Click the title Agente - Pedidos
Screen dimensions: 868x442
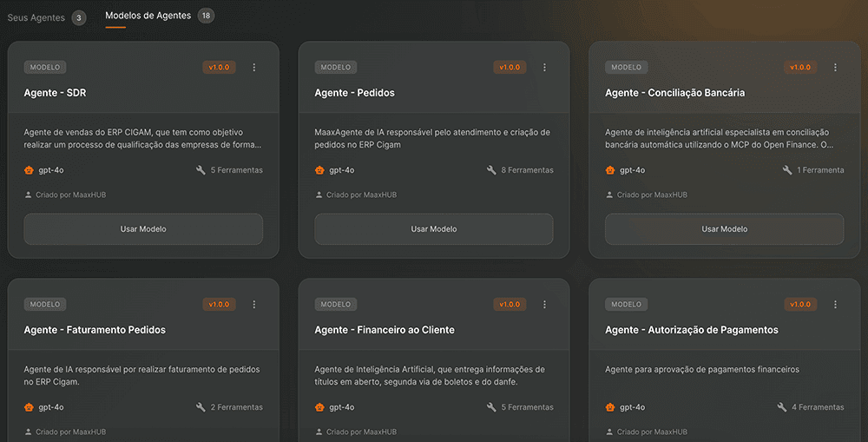354,93
